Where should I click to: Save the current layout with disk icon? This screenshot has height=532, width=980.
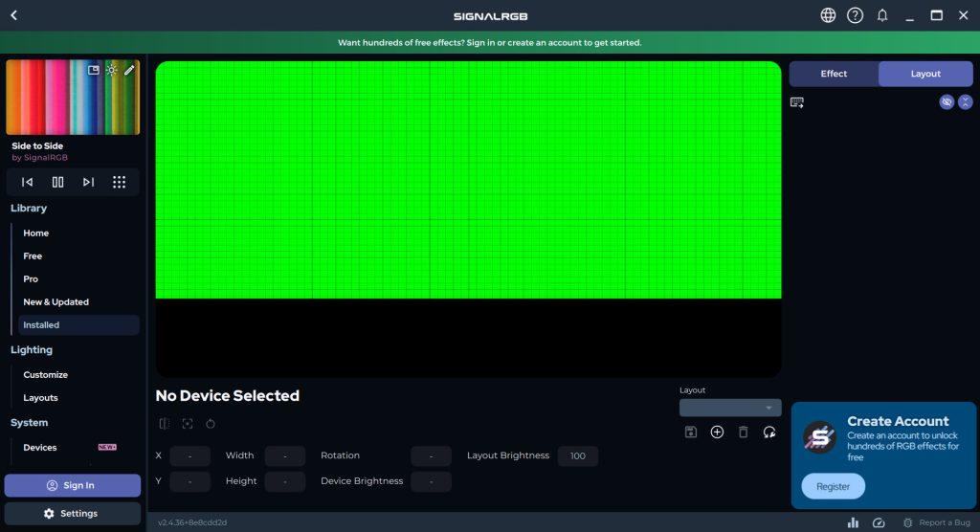691,432
